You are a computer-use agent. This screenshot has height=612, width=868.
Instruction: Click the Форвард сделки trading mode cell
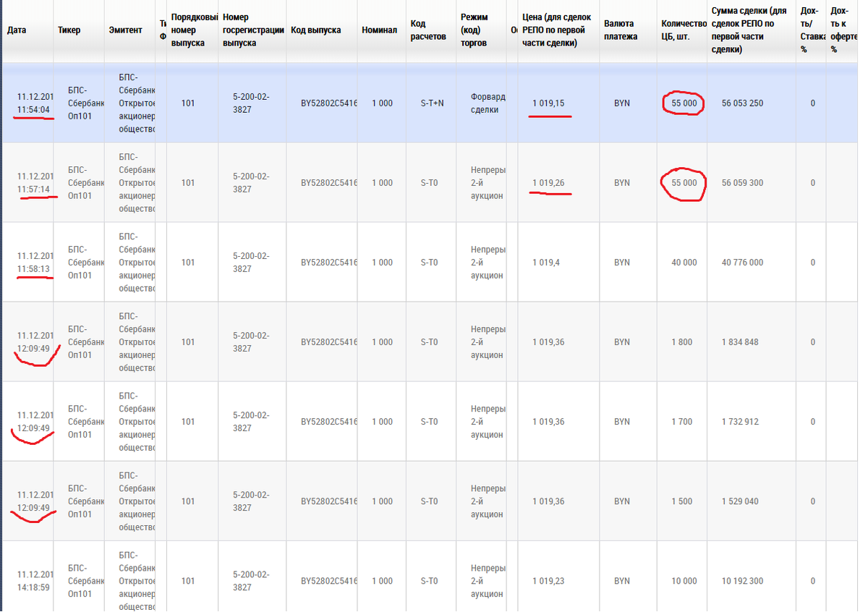(x=488, y=103)
